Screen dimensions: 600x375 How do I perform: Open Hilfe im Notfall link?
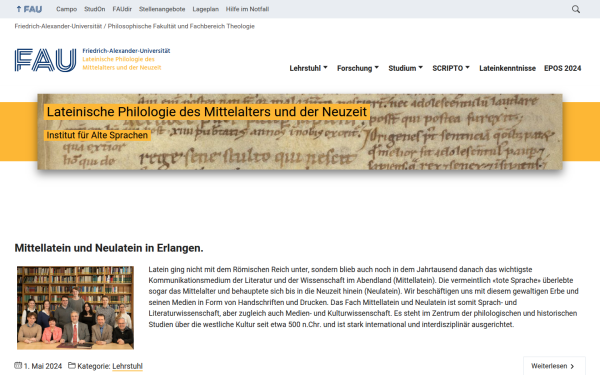(x=247, y=9)
